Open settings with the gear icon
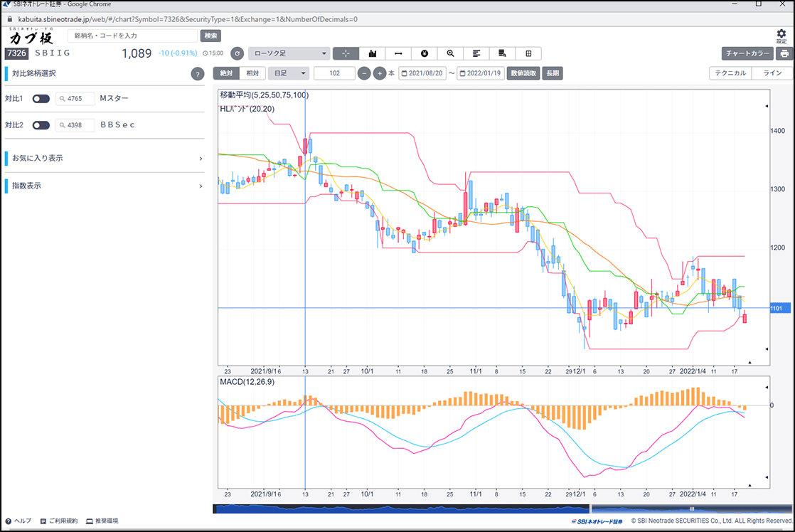The height and width of the screenshot is (532, 795). tap(781, 35)
